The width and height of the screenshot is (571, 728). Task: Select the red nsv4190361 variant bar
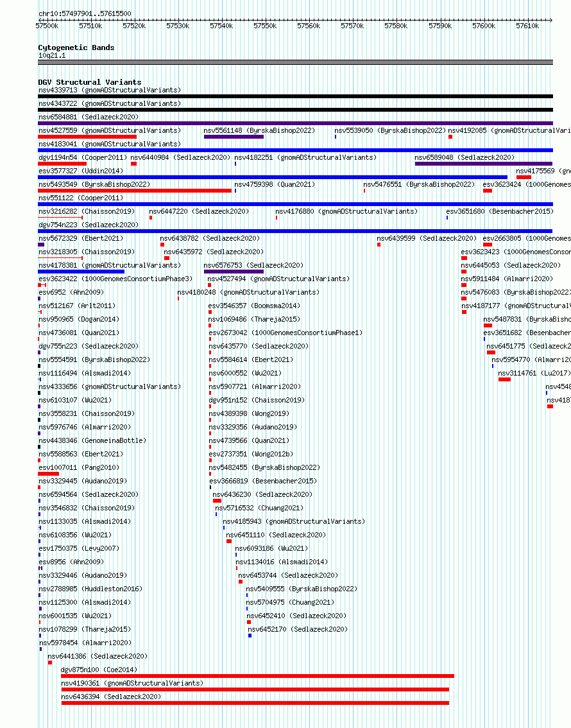point(255,689)
